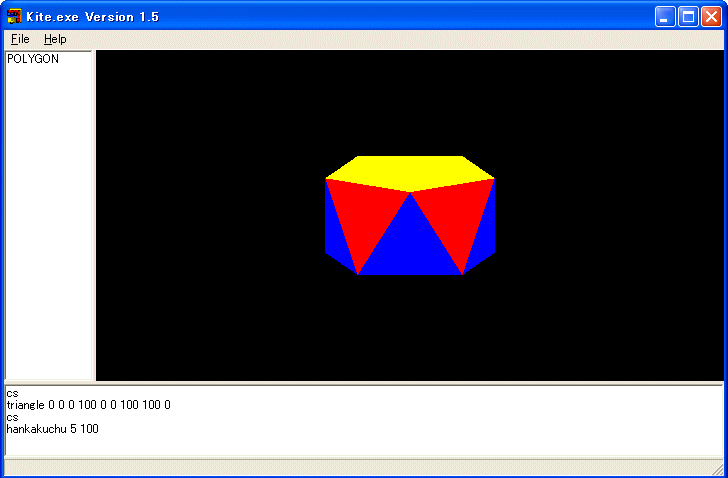Click the 'hankakuchu 5 100' command line
The height and width of the screenshot is (478, 728).
[x=52, y=429]
